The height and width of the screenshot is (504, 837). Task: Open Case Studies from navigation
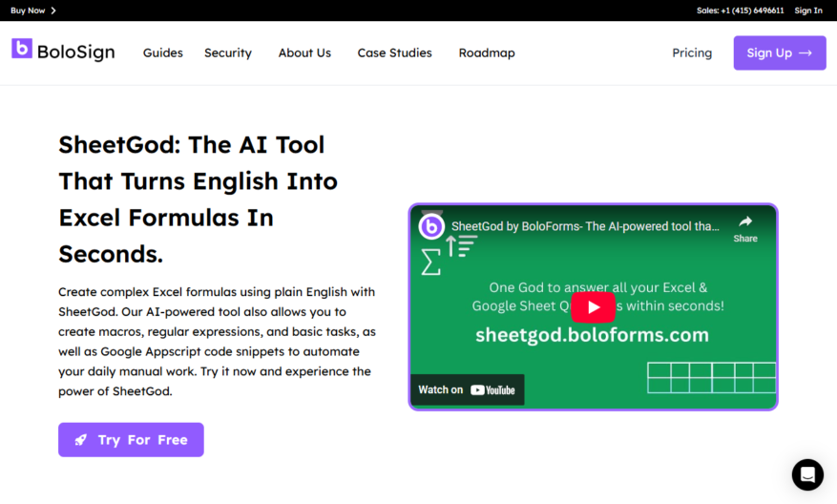tap(394, 52)
